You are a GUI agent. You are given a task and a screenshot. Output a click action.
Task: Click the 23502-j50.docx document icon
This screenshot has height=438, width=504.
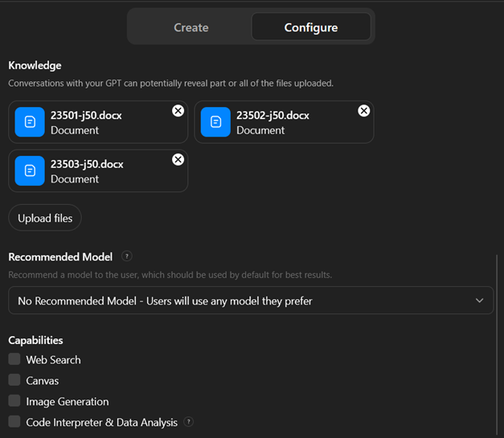215,122
